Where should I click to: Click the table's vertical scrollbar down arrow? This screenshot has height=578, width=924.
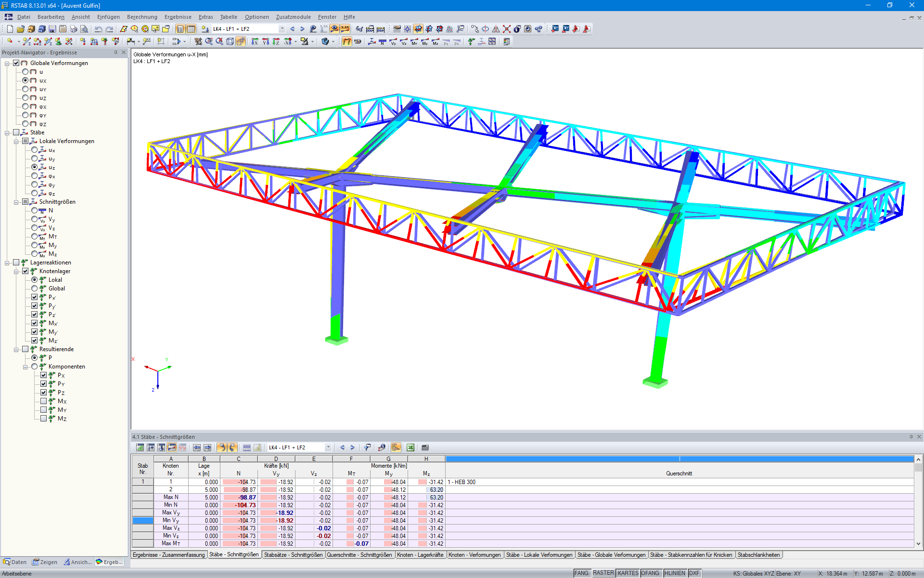point(918,544)
